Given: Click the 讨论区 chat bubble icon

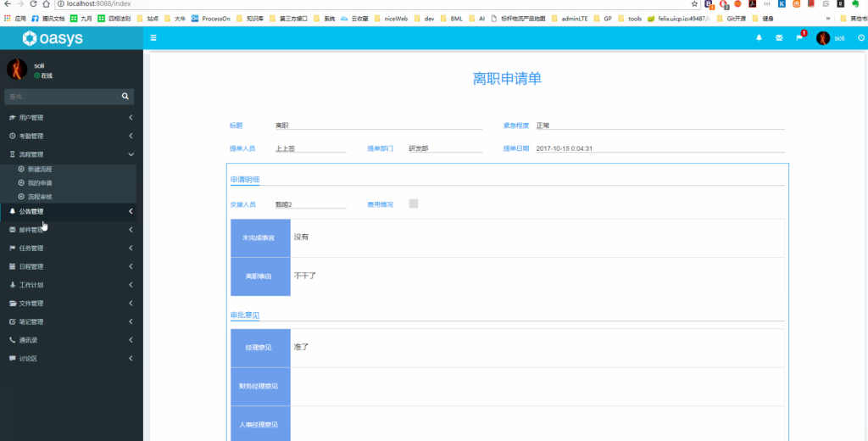Looking at the screenshot, I should pyautogui.click(x=13, y=359).
